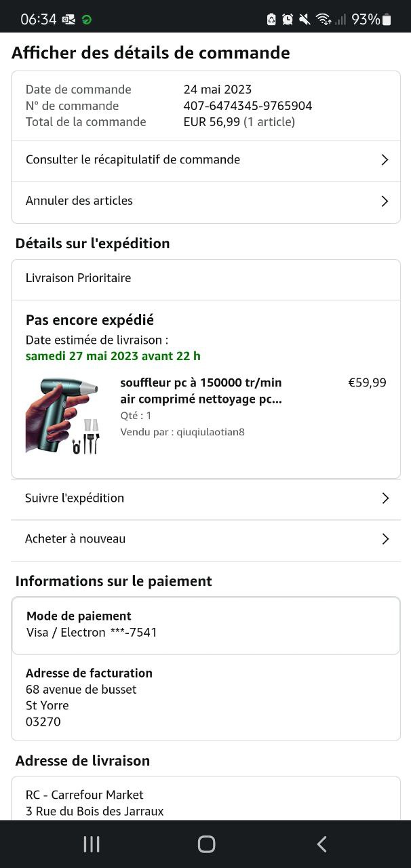Open Suivre l'expédition row
Image resolution: width=411 pixels, height=868 pixels.
tap(75, 498)
